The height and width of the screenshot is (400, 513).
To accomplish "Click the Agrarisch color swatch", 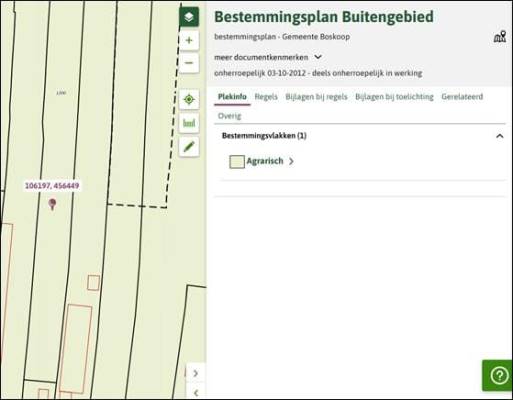I will [237, 162].
